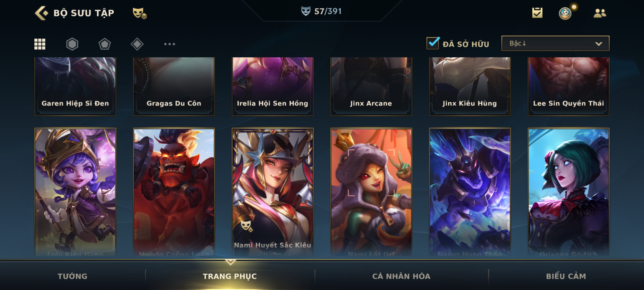Select the diamond rarity filter icon

click(137, 44)
